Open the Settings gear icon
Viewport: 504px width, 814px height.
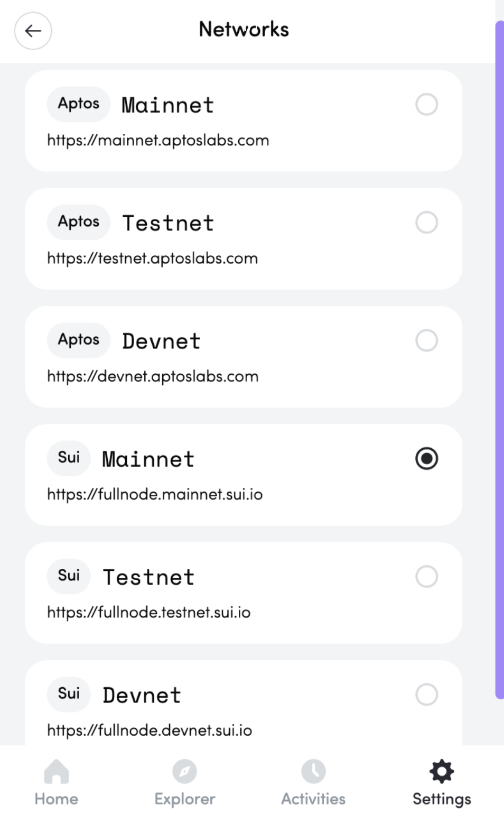click(442, 772)
